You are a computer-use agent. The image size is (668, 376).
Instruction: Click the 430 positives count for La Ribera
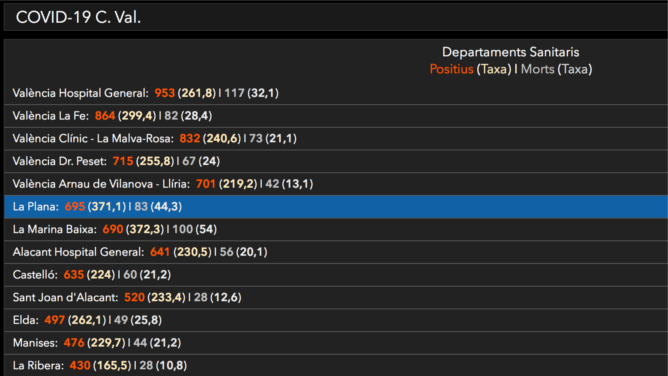pyautogui.click(x=80, y=365)
